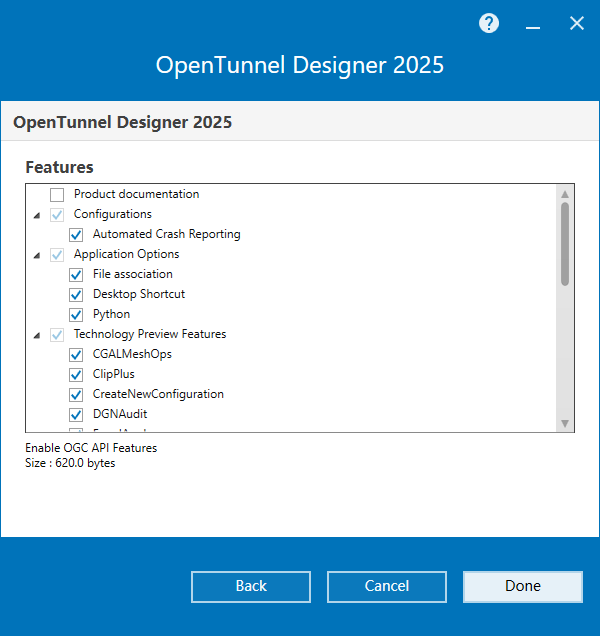600x636 pixels.
Task: Collapse the Application Options node
Action: tap(37, 256)
